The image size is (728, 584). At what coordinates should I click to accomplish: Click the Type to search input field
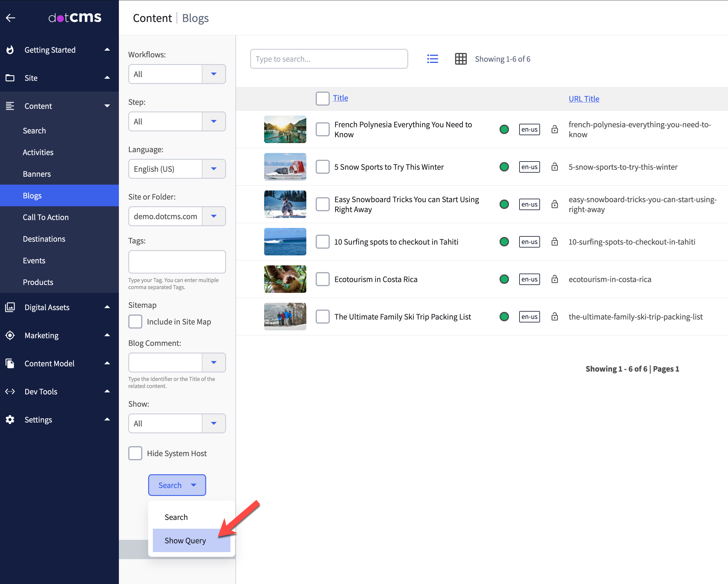click(329, 59)
